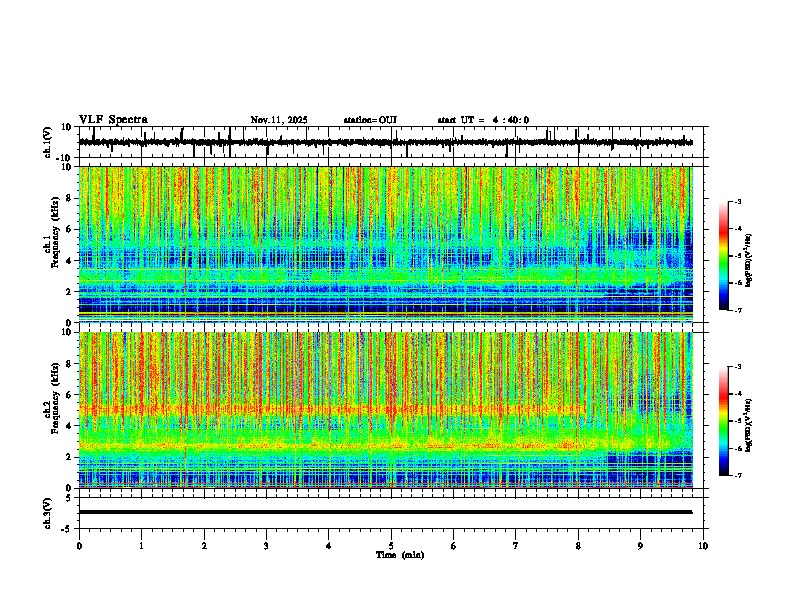The width and height of the screenshot is (792, 612).
Task: Click the "3" minute tick on time axis
Action: pos(266,546)
